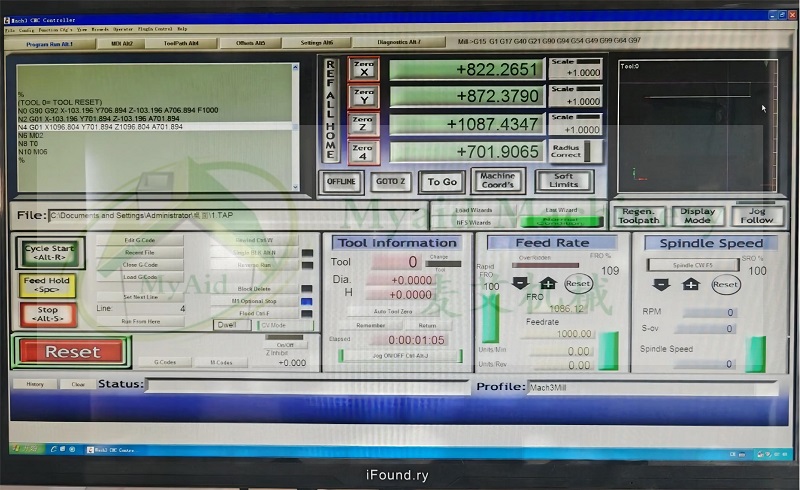Viewport: 800px width, 490px height.
Task: Click the Feedrate 1000.00 field
Action: click(556, 334)
